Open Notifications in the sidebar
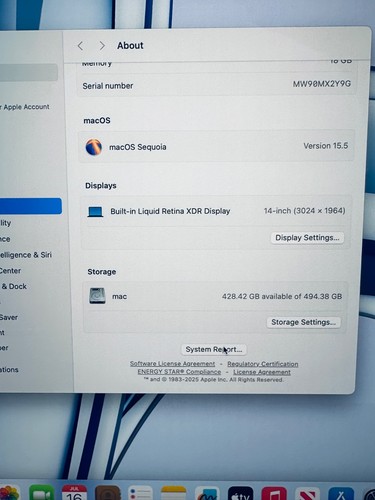 tap(9, 370)
